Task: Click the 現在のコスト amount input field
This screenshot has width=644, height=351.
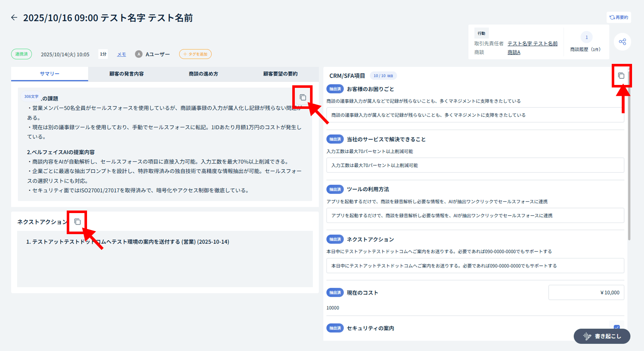Action: (x=586, y=293)
